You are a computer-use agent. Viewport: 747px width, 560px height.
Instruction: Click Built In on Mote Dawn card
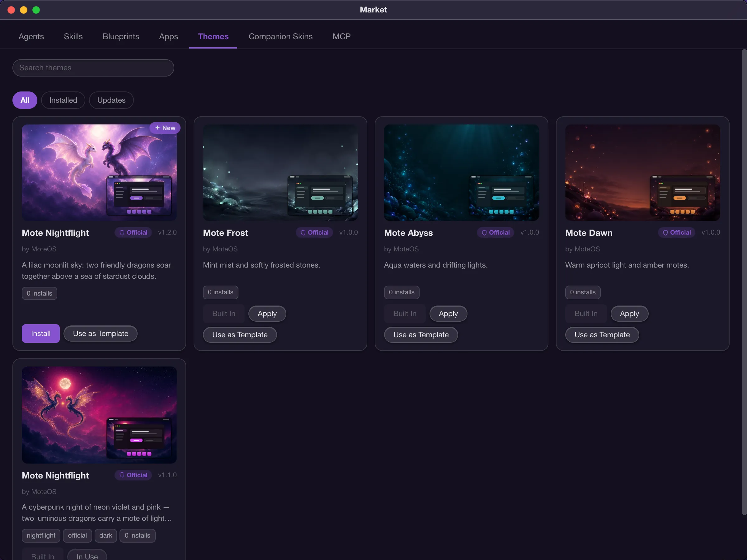click(x=586, y=314)
